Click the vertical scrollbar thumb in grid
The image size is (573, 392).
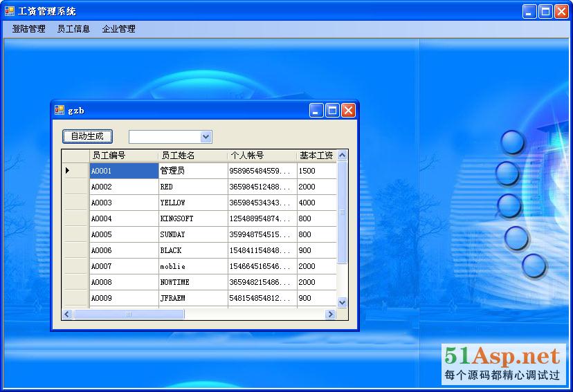click(342, 212)
